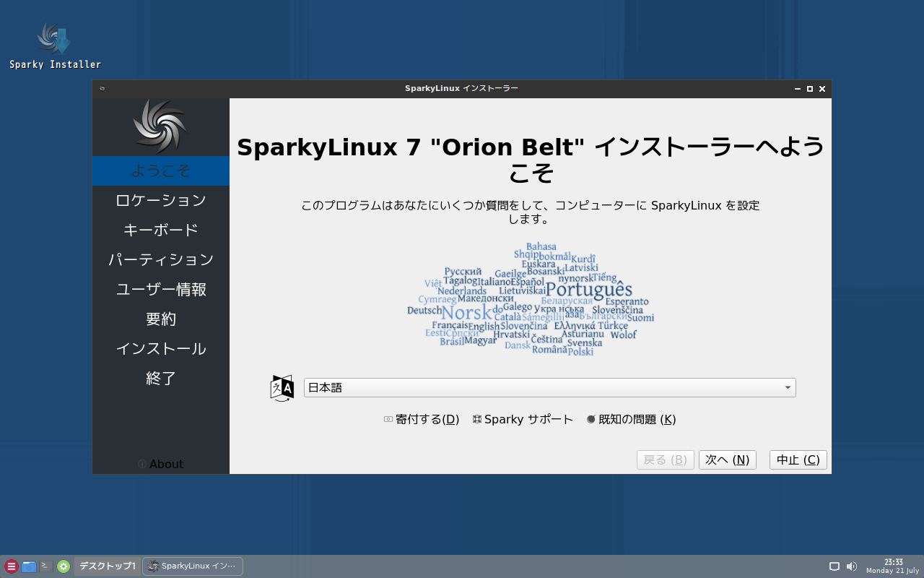Screen dimensions: 924x578
Task: Open the window menu icon in the installer title bar
Action: pos(102,89)
